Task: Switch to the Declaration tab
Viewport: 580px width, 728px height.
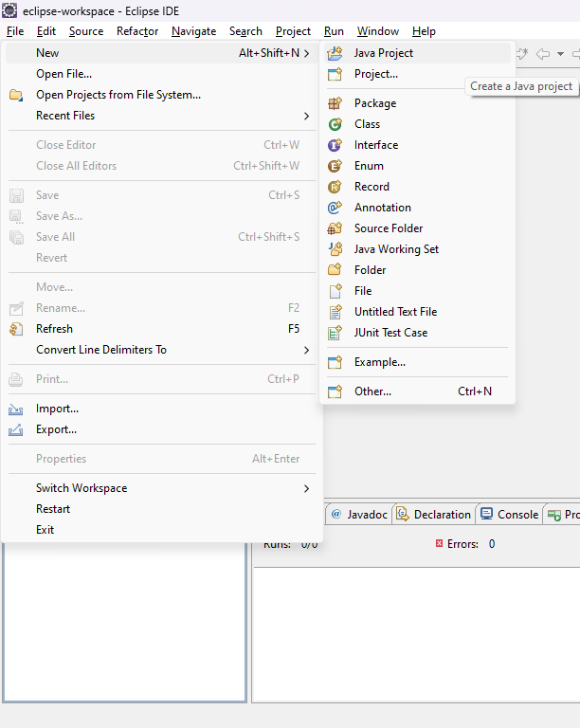Action: (434, 515)
